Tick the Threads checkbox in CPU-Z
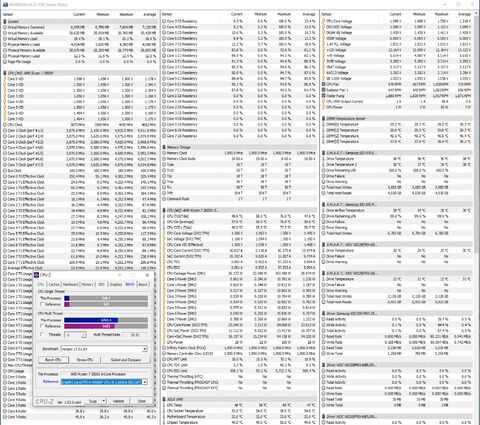 42,334
